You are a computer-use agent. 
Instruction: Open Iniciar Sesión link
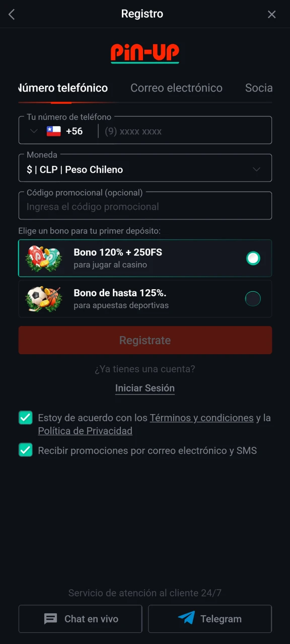[x=145, y=388]
